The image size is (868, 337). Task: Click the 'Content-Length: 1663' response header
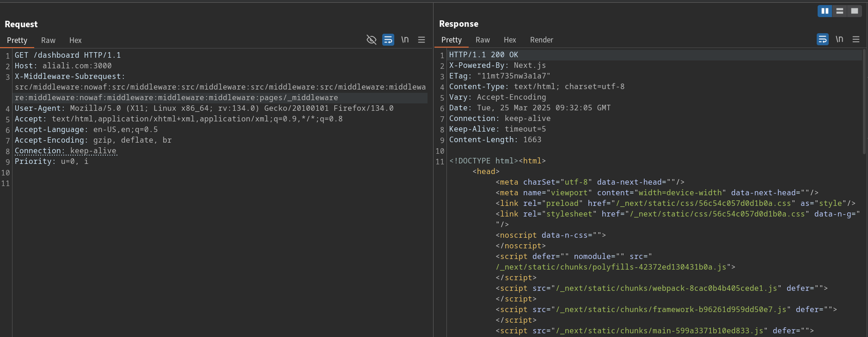pyautogui.click(x=495, y=139)
